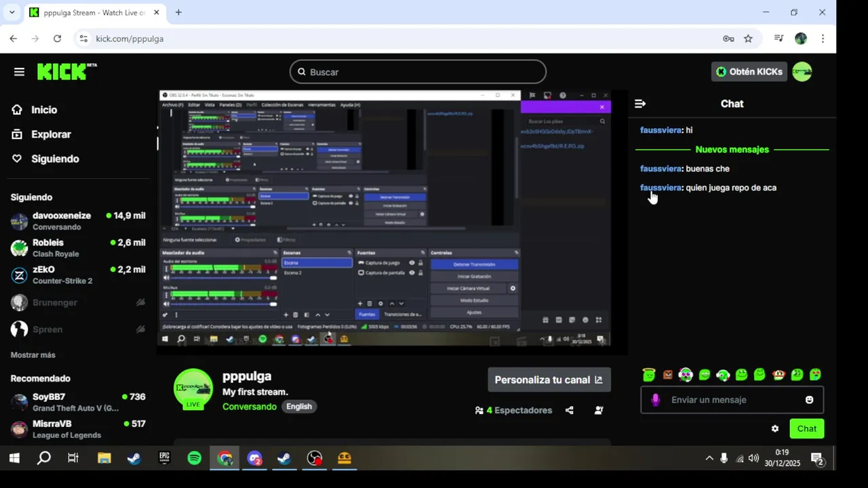The width and height of the screenshot is (868, 488).
Task: Open the pppulga channel avatar
Action: (193, 389)
